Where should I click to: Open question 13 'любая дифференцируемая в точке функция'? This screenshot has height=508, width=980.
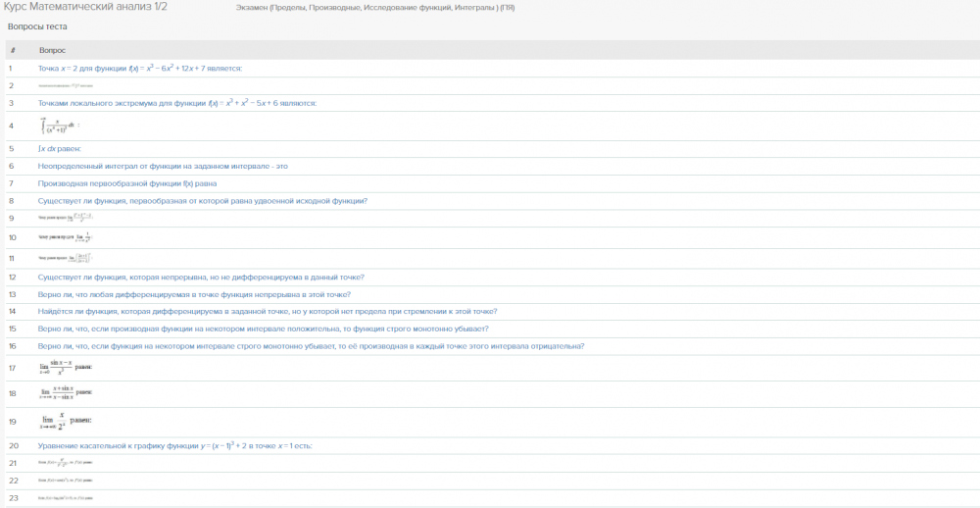coord(194,294)
